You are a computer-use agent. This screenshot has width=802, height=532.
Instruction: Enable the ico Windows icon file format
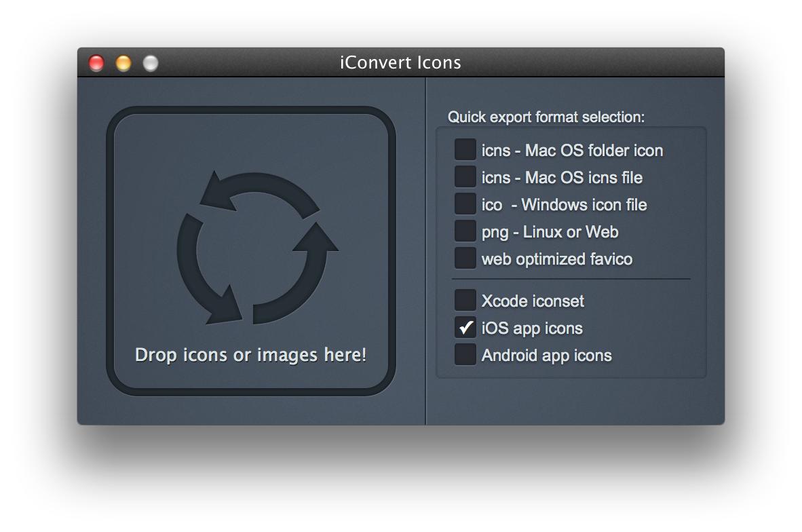pos(465,204)
